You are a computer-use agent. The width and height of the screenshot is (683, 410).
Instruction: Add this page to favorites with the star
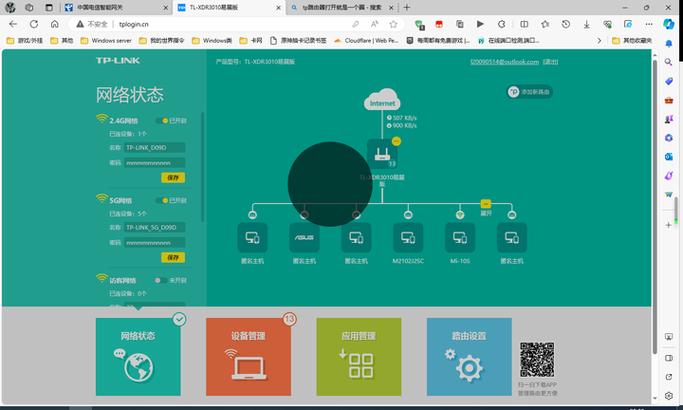[393, 24]
